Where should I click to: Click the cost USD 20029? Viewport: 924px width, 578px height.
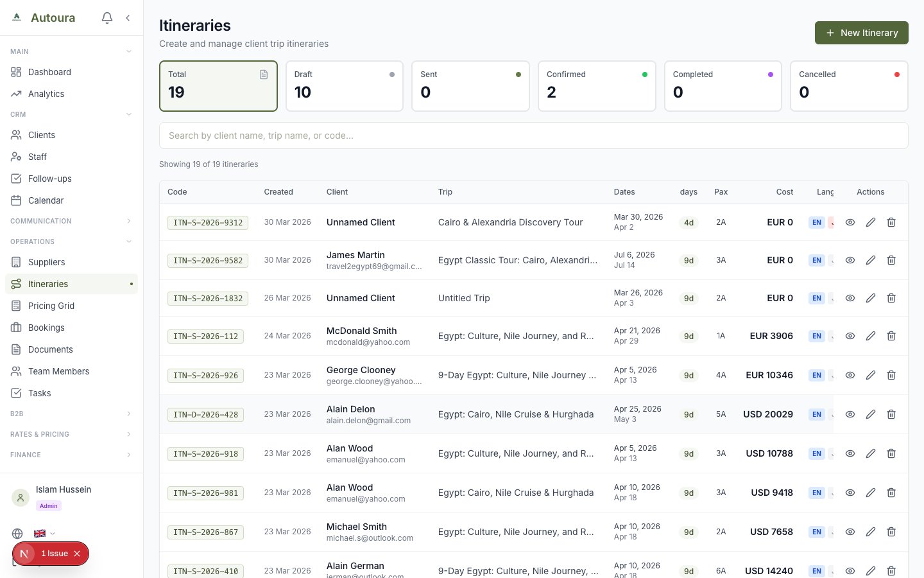click(x=768, y=414)
